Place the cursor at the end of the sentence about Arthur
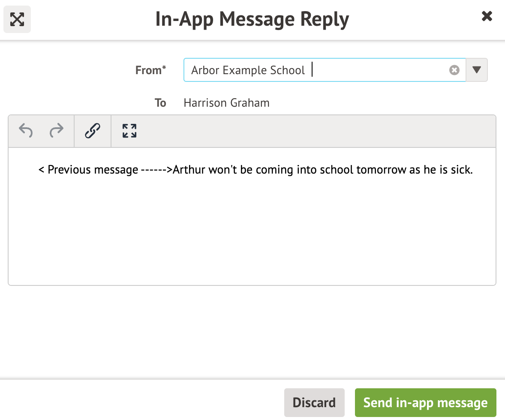The width and height of the screenshot is (505, 420). point(472,170)
